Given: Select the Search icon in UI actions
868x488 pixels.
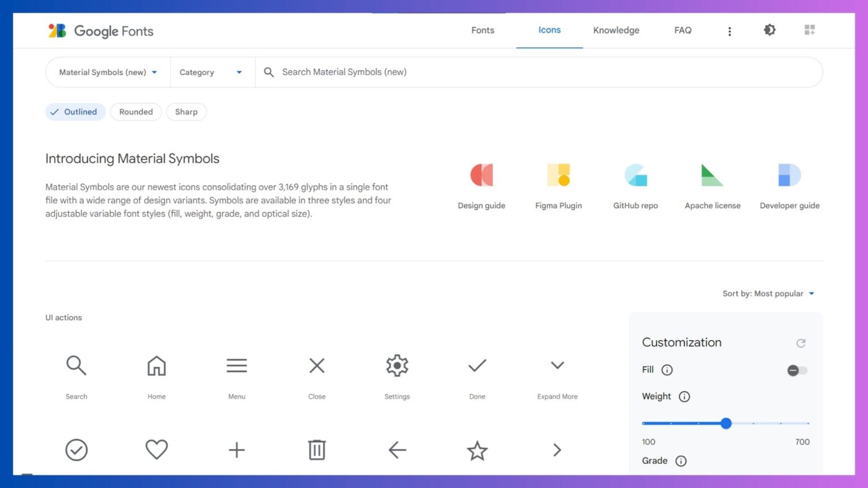Looking at the screenshot, I should [x=76, y=365].
